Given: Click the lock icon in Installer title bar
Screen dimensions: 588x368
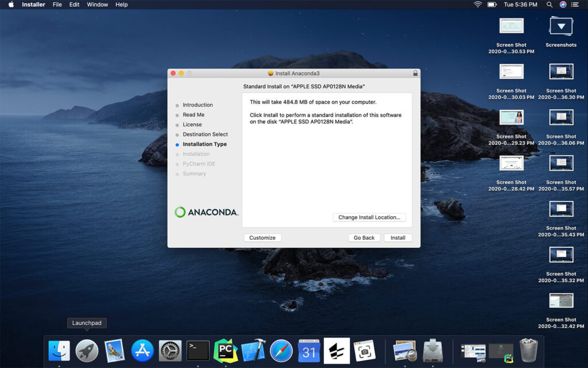Looking at the screenshot, I should (x=415, y=73).
